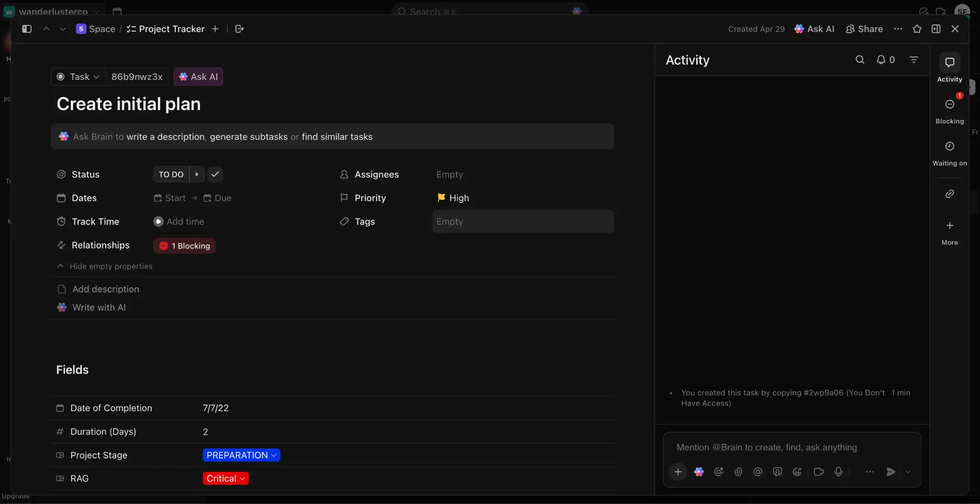Image resolution: width=980 pixels, height=504 pixels.
Task: Click the assign comment icon in toolbar
Action: pyautogui.click(x=777, y=472)
